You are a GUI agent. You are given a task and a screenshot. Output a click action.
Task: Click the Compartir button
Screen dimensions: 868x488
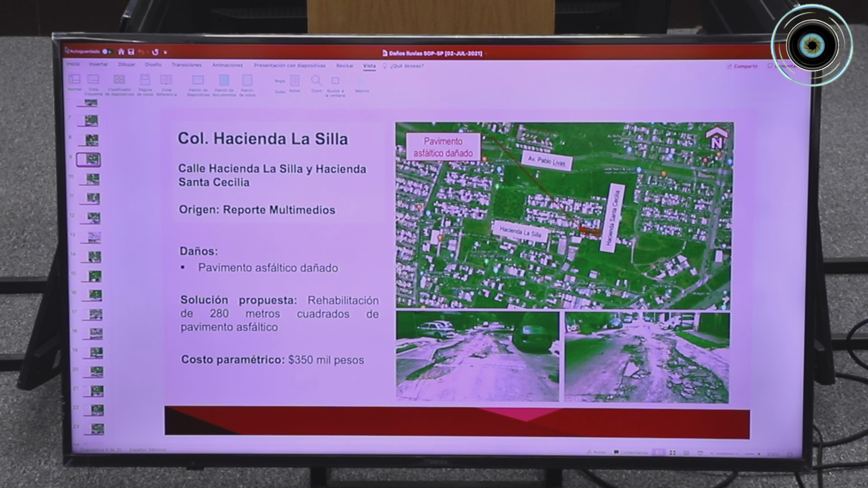point(742,66)
